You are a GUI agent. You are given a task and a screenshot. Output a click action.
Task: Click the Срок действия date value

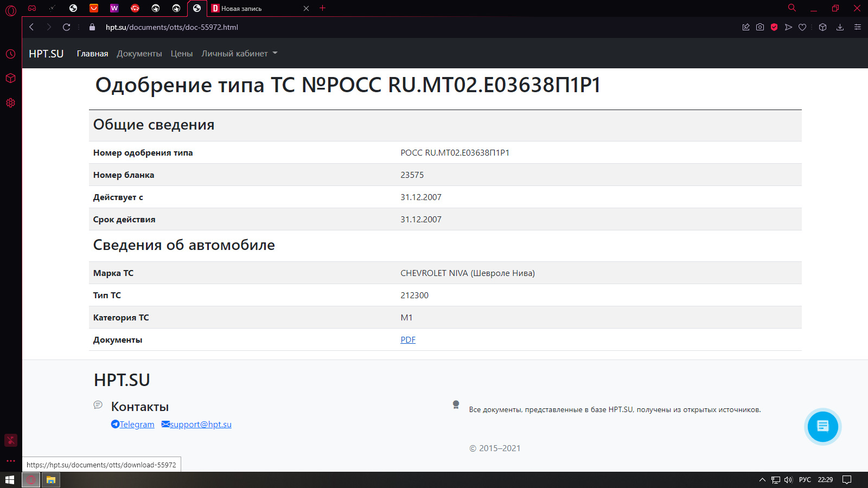coord(421,220)
